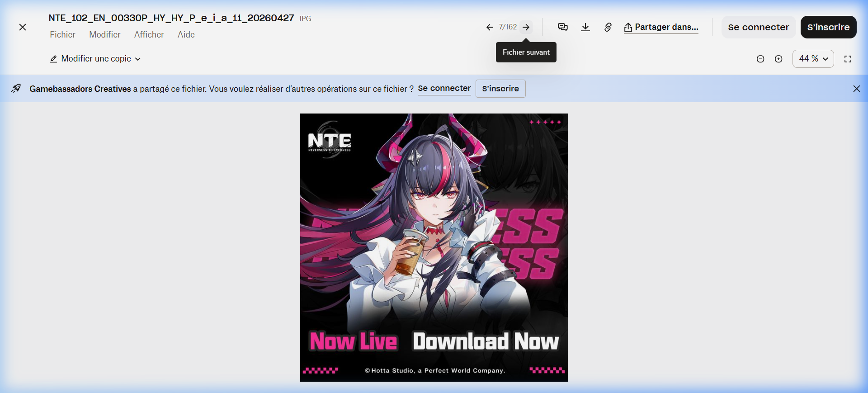Zoom in with the plus circle icon
The image size is (868, 393).
coord(778,59)
